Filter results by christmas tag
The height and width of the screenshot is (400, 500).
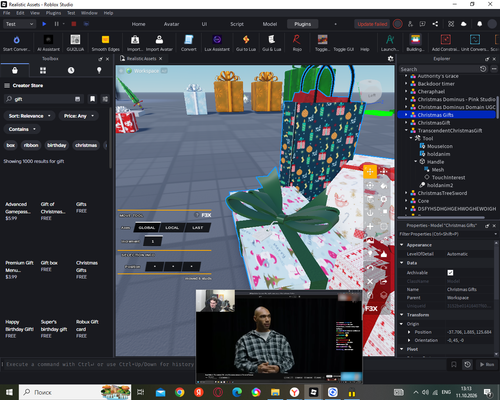[x=86, y=145]
